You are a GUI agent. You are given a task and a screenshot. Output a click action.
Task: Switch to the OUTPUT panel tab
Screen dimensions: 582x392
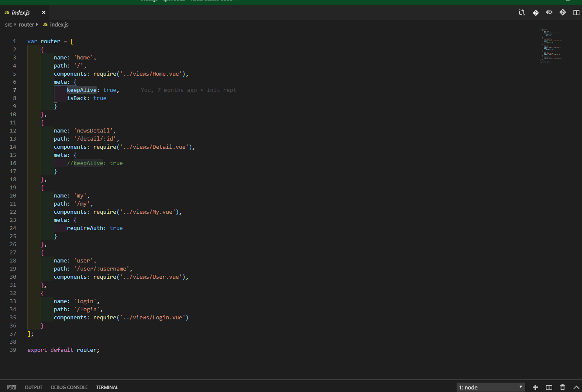tap(33, 387)
